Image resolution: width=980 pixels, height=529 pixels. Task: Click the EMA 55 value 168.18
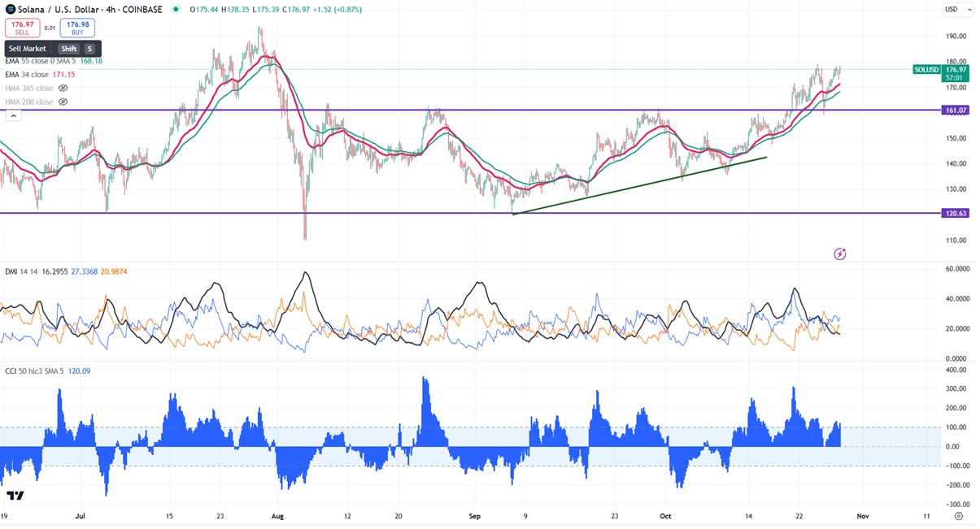click(91, 61)
